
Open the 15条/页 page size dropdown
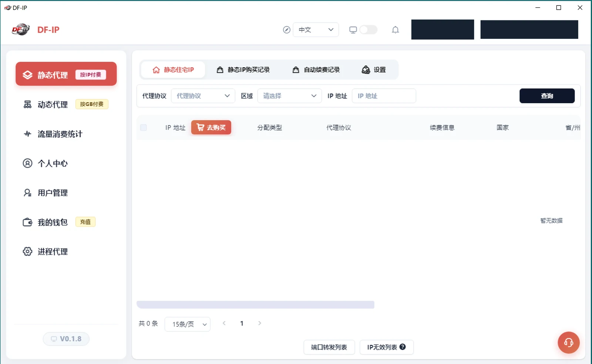click(x=187, y=324)
